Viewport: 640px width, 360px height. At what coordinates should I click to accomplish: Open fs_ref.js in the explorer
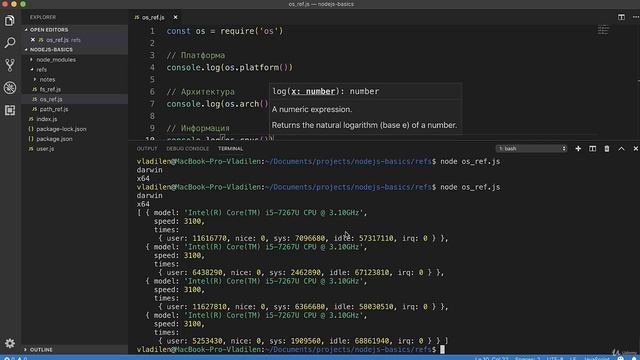pos(50,89)
